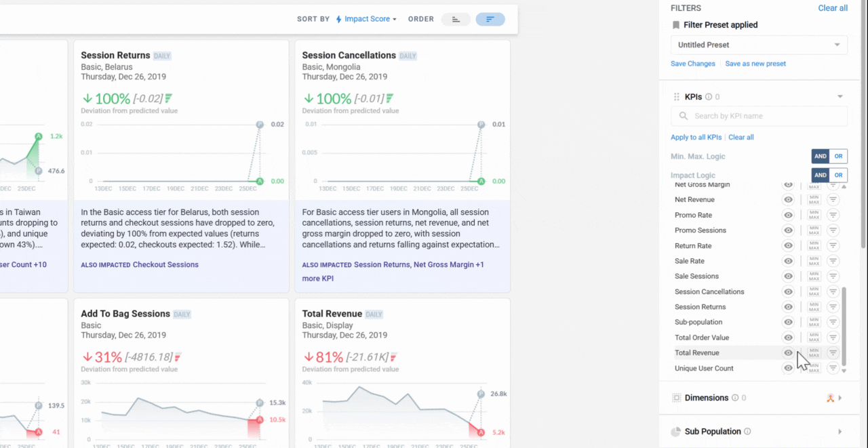Click Save Changes link
The width and height of the screenshot is (868, 448).
click(693, 64)
